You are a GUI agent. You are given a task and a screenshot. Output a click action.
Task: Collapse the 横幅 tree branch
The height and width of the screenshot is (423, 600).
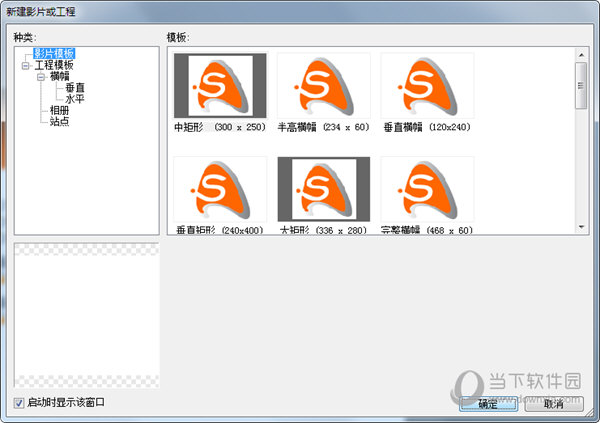[40, 76]
